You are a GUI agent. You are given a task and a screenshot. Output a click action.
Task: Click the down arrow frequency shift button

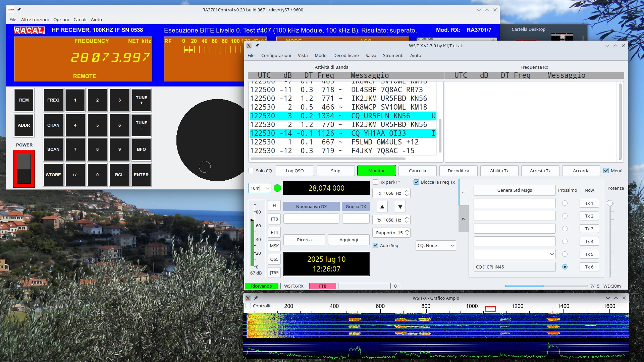pyautogui.click(x=400, y=206)
